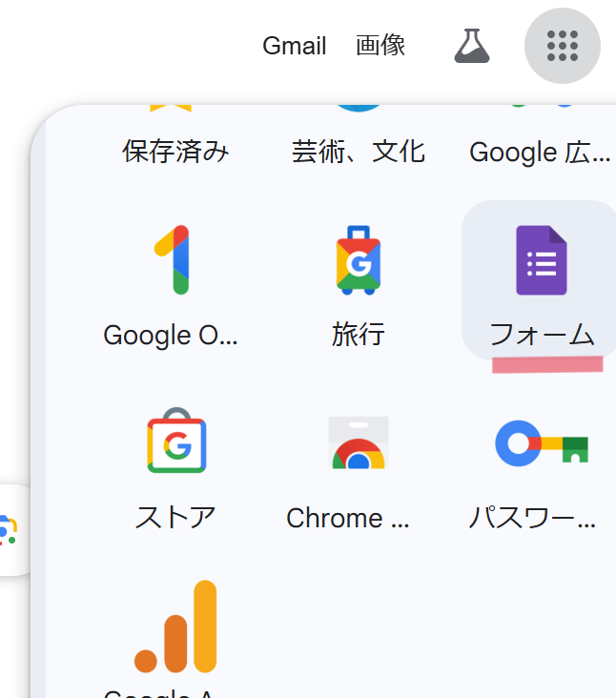Open Search Labs flask icon
616x698 pixels.
point(472,46)
